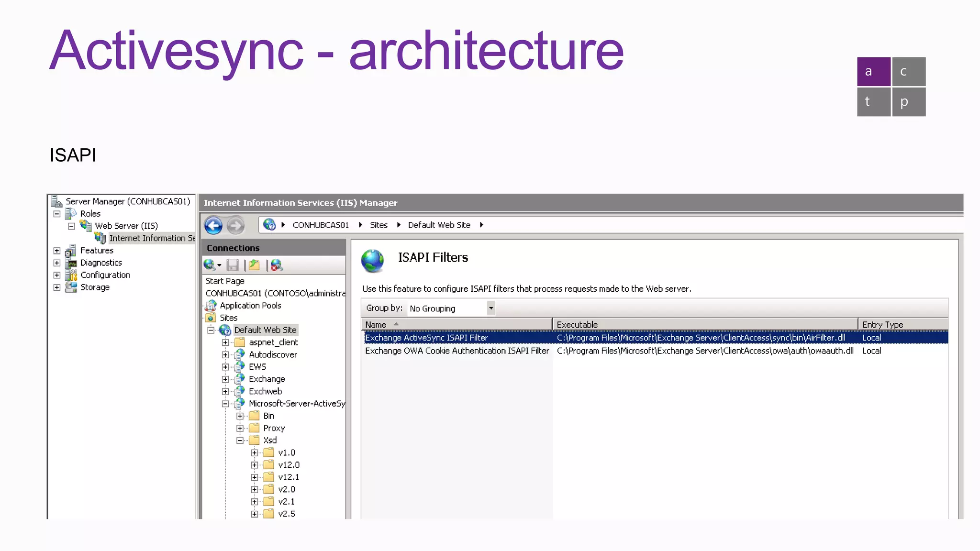The width and height of the screenshot is (980, 551).
Task: Sort by the Name column header
Action: [457, 324]
